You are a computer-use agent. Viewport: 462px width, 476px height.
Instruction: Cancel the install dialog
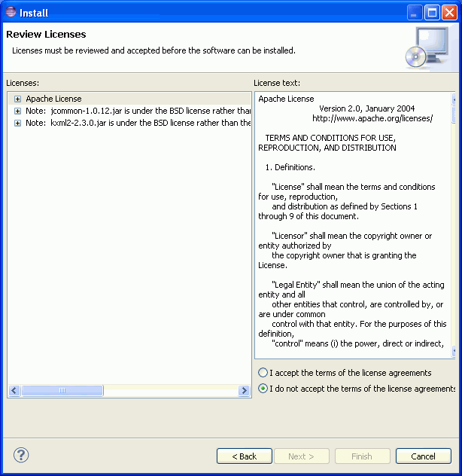coord(423,456)
